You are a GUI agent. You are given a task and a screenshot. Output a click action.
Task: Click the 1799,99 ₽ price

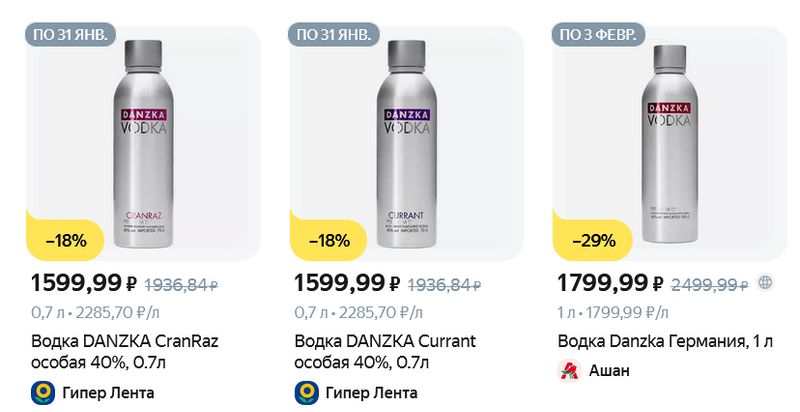pyautogui.click(x=610, y=283)
